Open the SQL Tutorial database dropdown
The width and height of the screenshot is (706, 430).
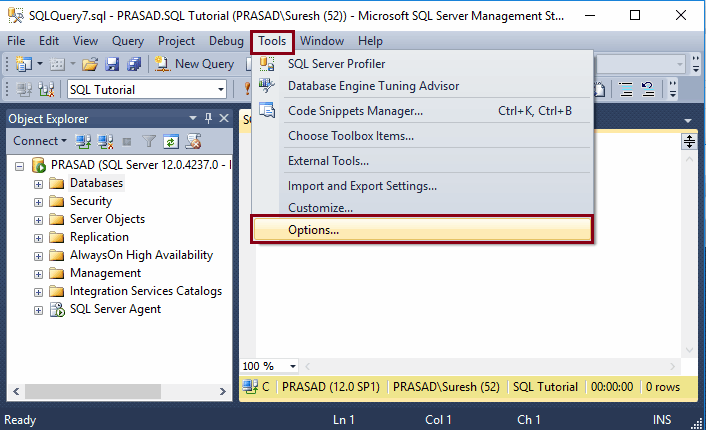pyautogui.click(x=221, y=90)
